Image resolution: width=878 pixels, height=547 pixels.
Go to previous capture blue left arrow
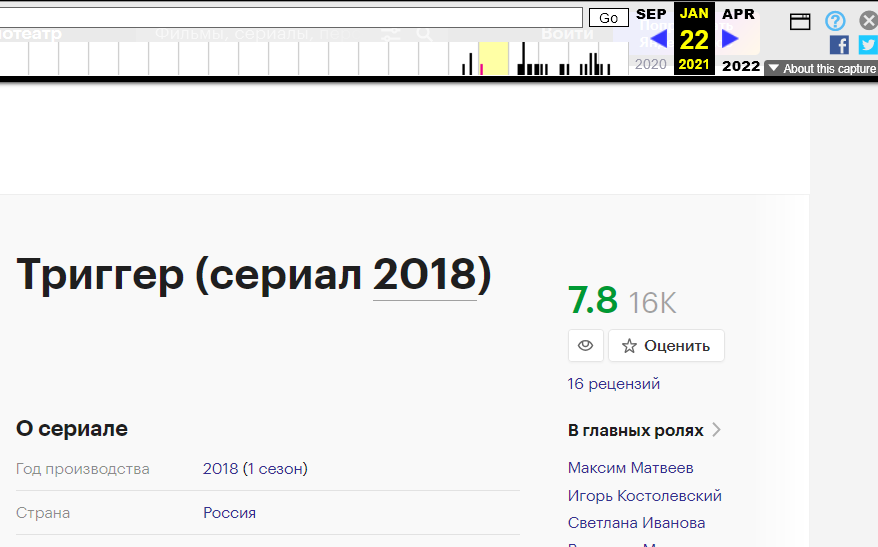pyautogui.click(x=658, y=39)
